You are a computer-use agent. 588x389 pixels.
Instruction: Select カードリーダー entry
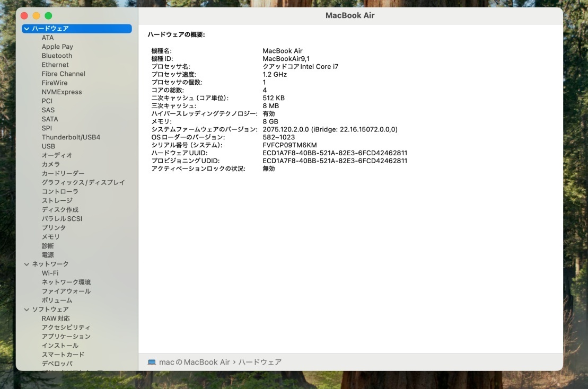[63, 173]
